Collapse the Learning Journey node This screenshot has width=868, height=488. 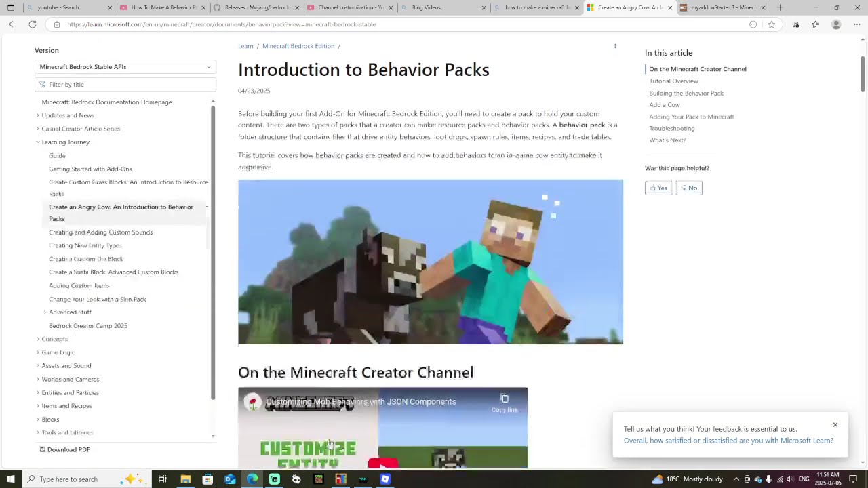pos(38,142)
